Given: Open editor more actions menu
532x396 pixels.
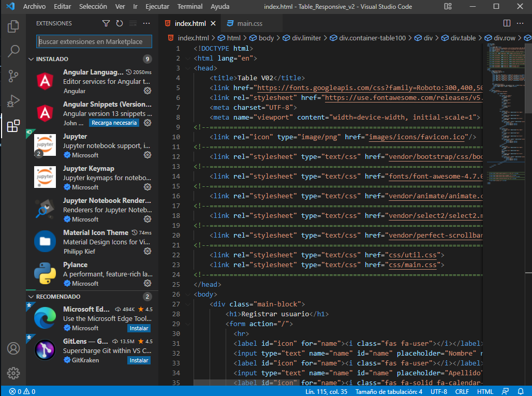Looking at the screenshot, I should coord(520,23).
